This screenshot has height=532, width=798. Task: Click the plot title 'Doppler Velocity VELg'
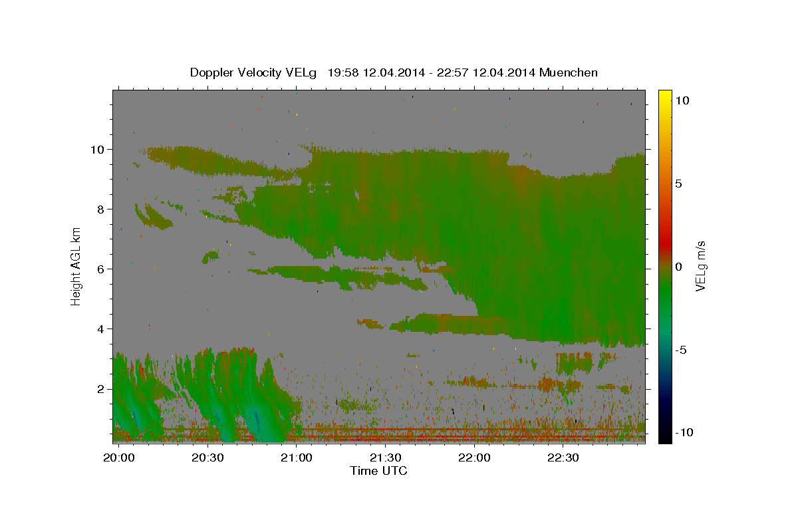[x=394, y=72]
